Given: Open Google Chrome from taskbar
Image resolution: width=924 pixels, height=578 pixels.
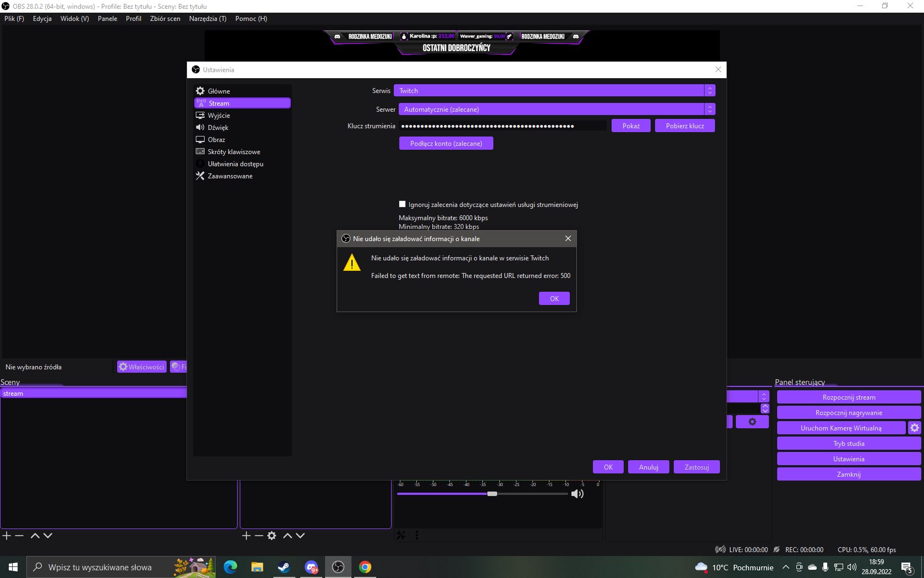Looking at the screenshot, I should pos(365,567).
